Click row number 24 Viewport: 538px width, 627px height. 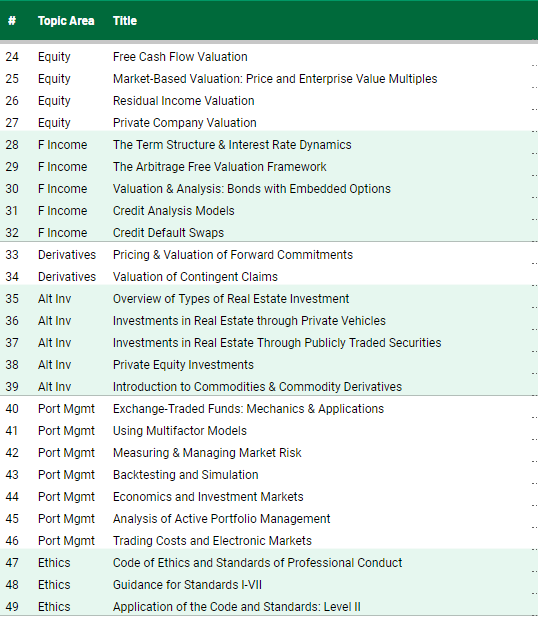[12, 57]
